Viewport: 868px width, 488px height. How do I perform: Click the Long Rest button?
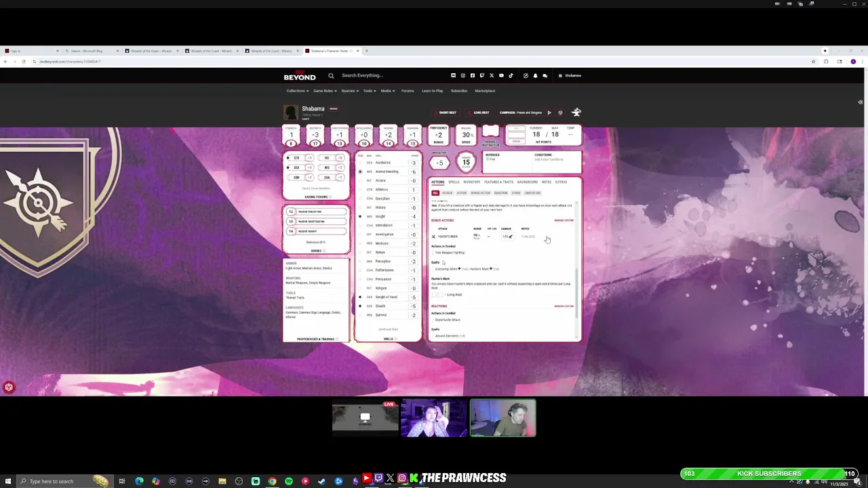(479, 113)
